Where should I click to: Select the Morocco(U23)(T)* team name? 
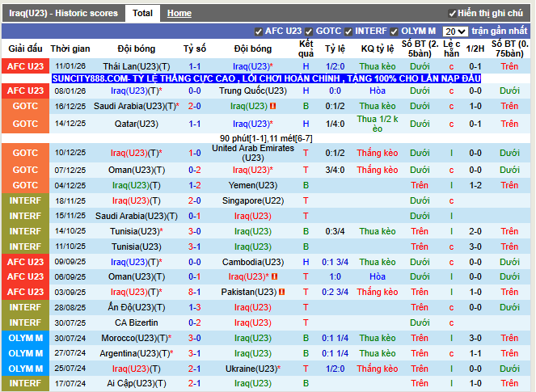pos(137,339)
